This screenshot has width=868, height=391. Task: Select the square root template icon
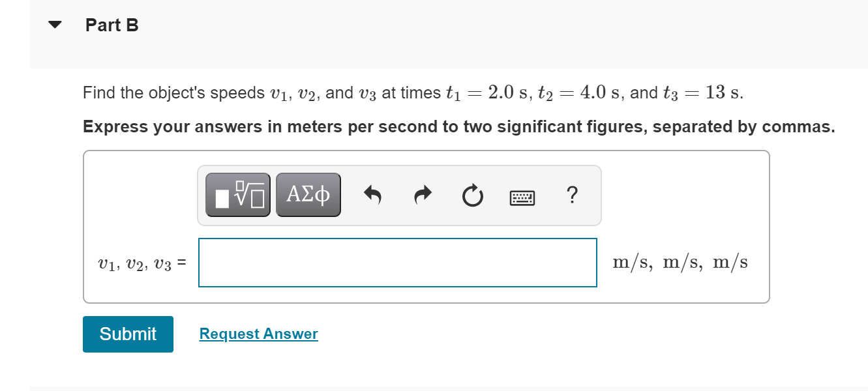point(237,194)
